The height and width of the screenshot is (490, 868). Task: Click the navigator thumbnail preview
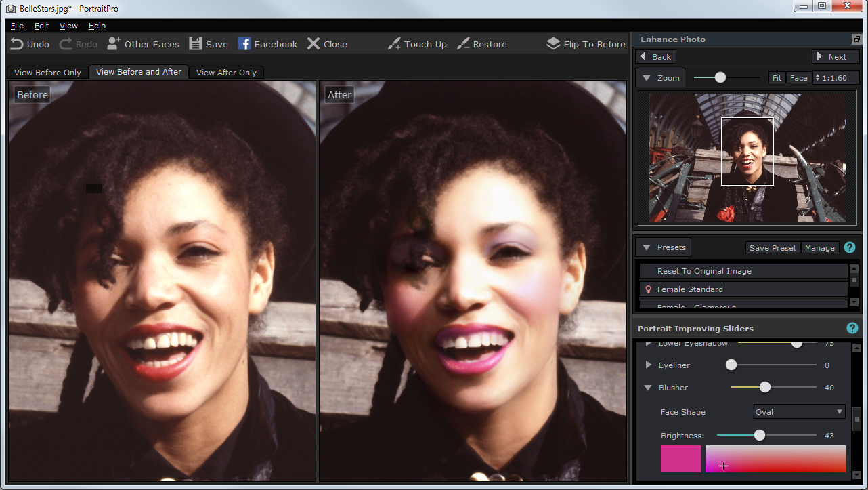pos(747,158)
